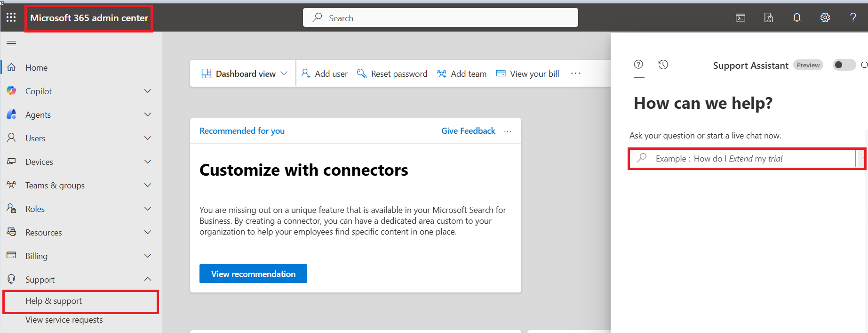
Task: Expand the Agents navigation section
Action: coord(148,114)
